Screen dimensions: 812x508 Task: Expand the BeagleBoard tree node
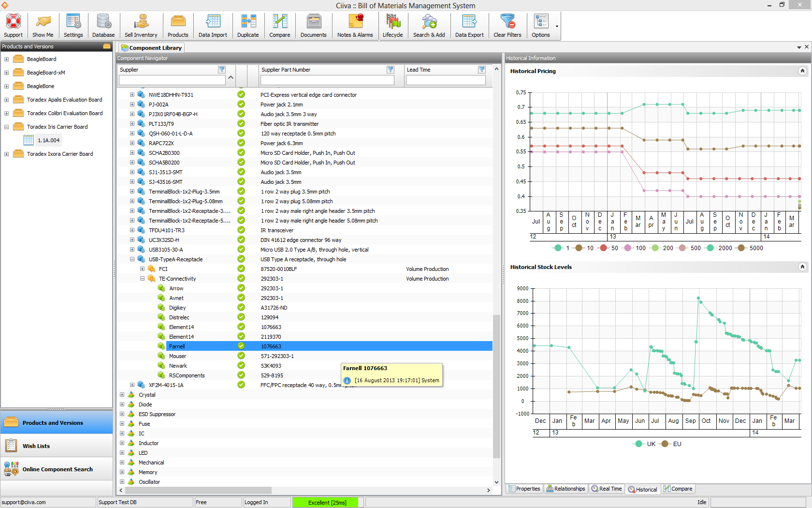pos(6,59)
